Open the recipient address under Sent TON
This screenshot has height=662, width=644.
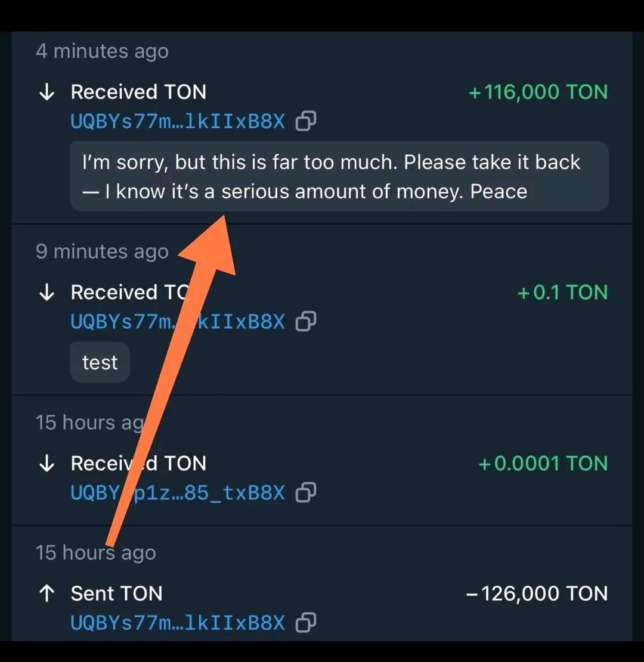click(x=178, y=623)
